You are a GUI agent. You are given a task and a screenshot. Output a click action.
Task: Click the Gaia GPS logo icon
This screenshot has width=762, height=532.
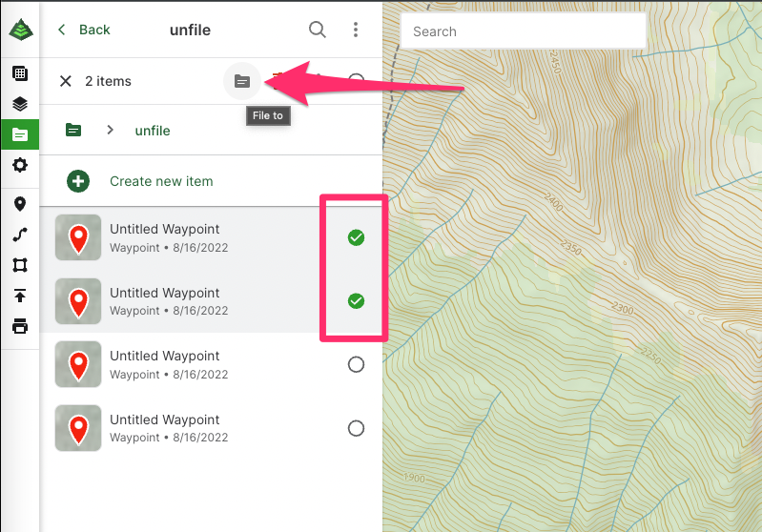(x=21, y=30)
